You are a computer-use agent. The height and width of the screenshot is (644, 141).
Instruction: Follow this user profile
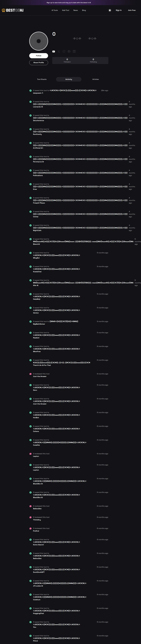pos(39,55)
